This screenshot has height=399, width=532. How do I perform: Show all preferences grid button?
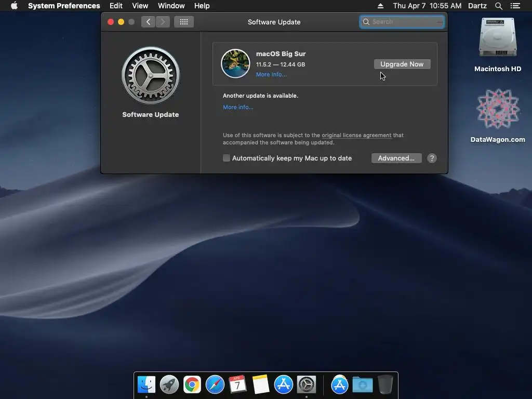point(183,22)
